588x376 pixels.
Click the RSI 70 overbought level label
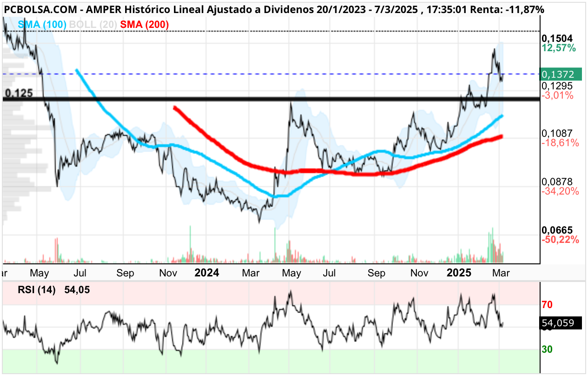[547, 305]
